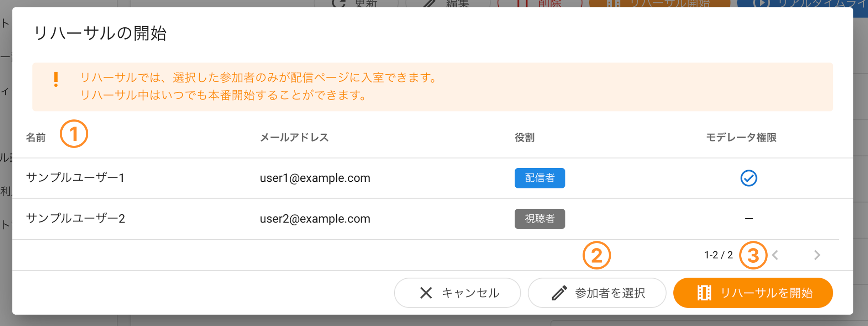This screenshot has width=868, height=326.
Task: Start rehearsal with リハーサルを開始 button
Action: click(753, 293)
